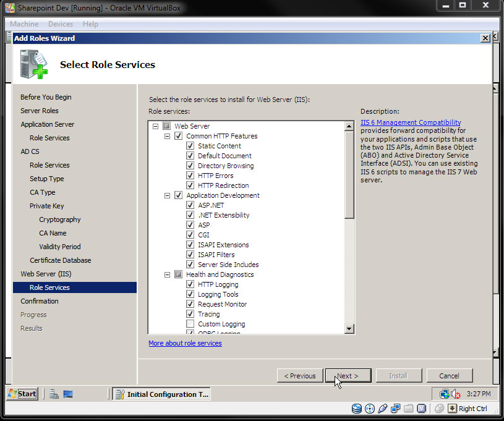
Task: Collapse the Web Server tree node
Action: (x=156, y=126)
